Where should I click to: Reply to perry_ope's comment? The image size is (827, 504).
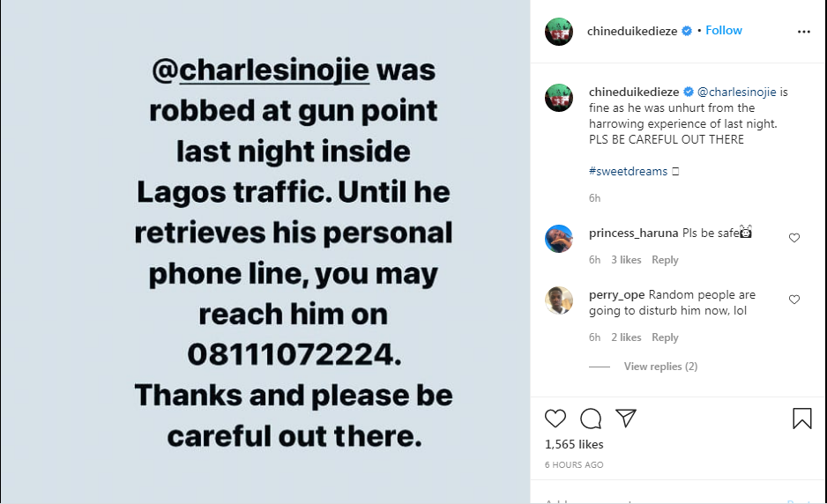665,337
